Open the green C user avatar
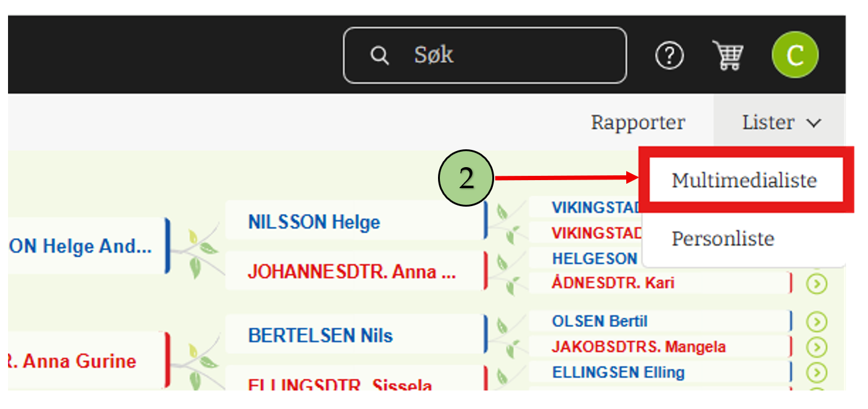868x409 pixels. [795, 56]
